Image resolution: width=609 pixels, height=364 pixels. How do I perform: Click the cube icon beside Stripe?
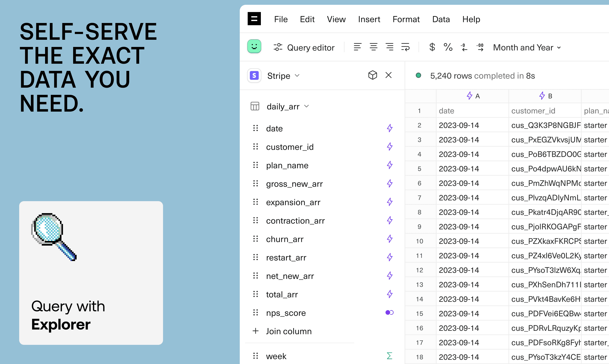tap(373, 75)
